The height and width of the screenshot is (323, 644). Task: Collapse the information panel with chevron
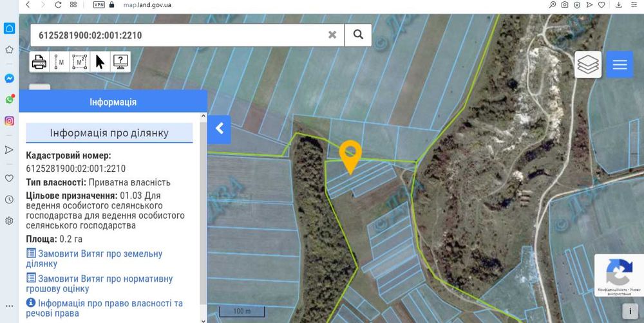coord(220,129)
